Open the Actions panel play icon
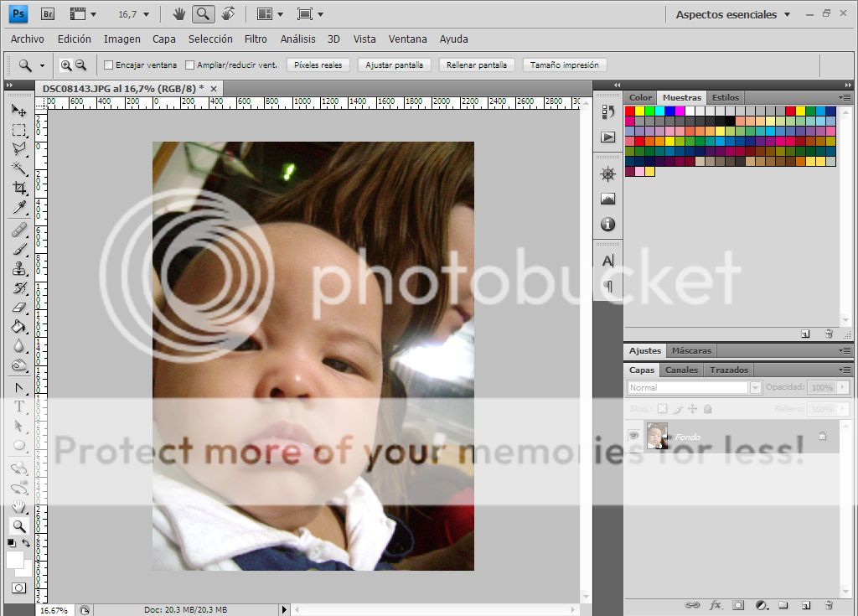This screenshot has width=858, height=616. tap(608, 137)
